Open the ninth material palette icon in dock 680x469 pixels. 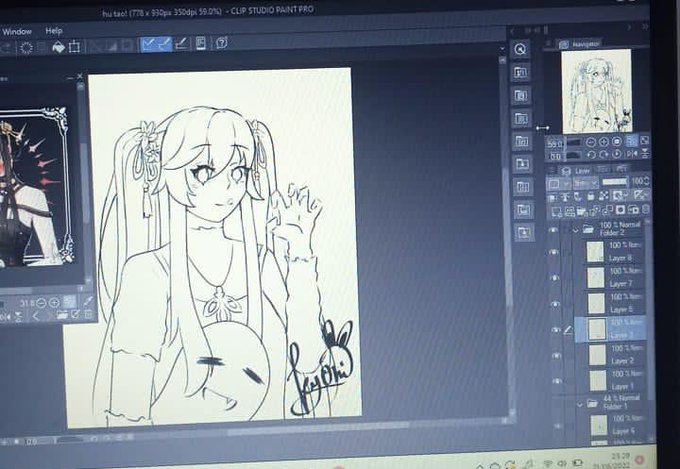523,233
